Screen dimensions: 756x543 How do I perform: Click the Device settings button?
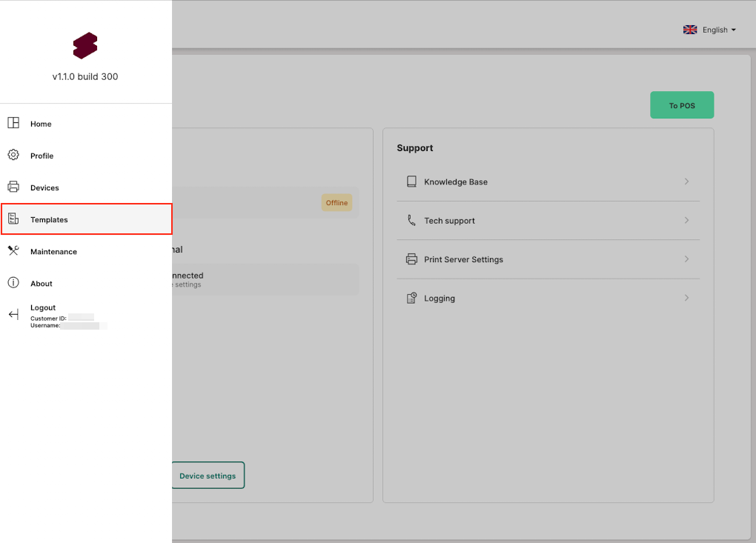[208, 476]
